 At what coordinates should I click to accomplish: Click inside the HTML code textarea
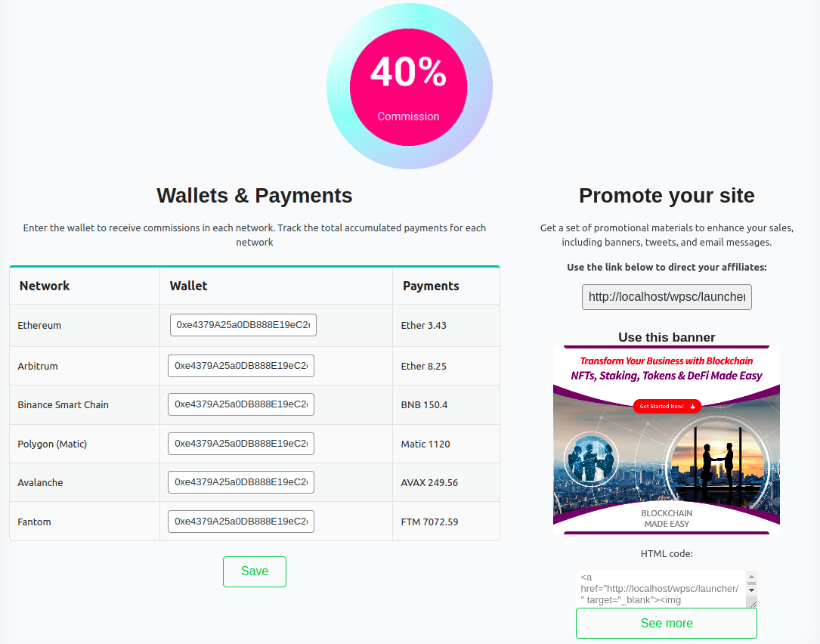661,589
